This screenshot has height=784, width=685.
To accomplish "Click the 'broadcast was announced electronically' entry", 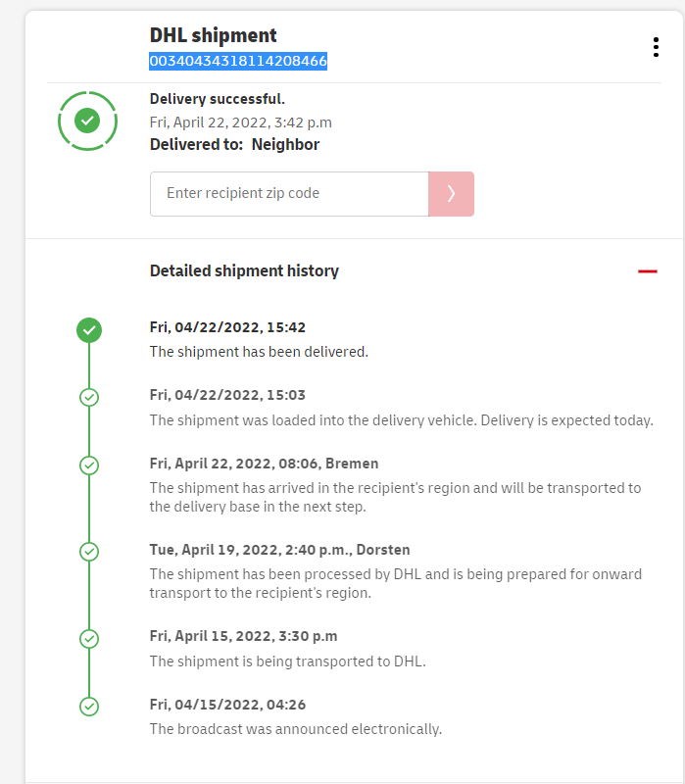I will click(x=296, y=728).
